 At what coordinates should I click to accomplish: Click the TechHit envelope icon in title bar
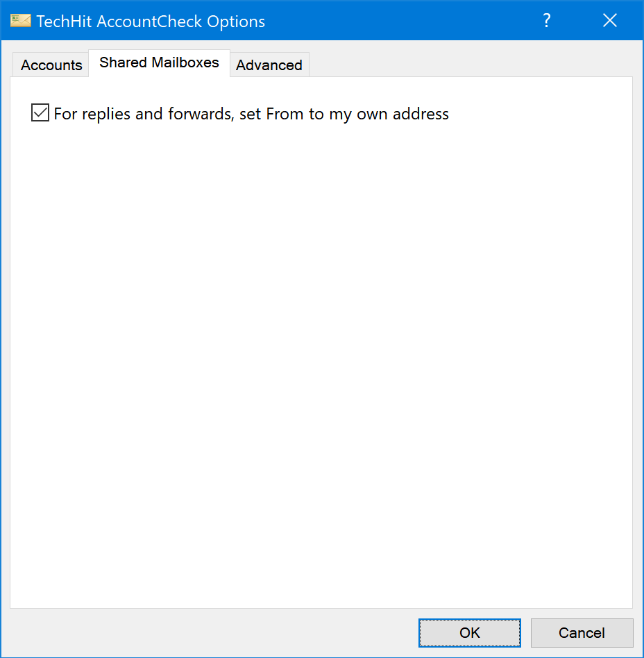tap(21, 21)
